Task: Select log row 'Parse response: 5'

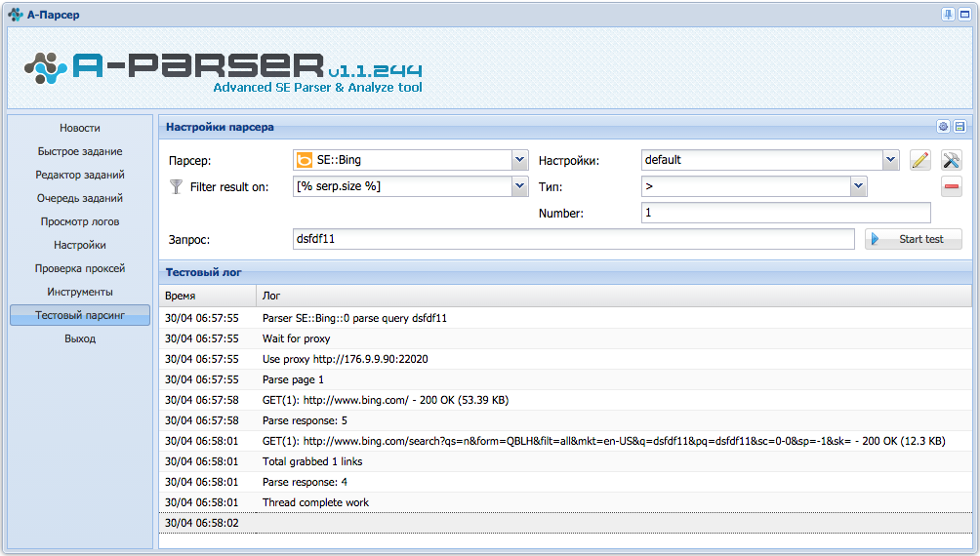Action: coord(565,420)
